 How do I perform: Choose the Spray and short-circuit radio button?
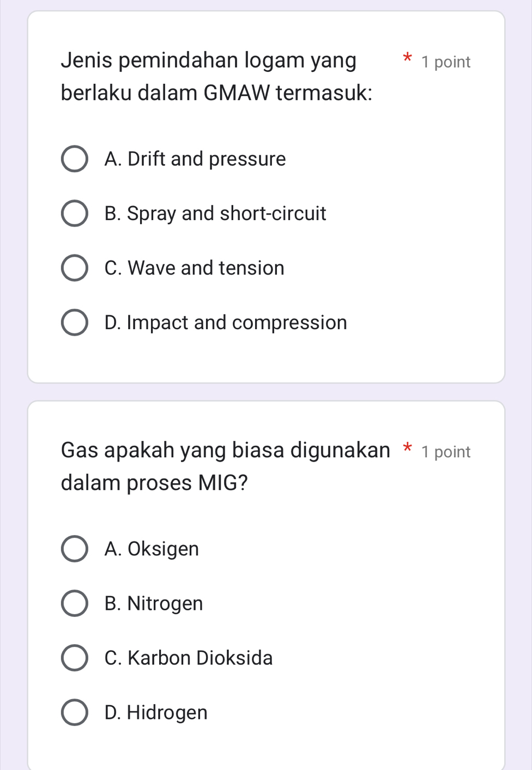click(x=74, y=214)
